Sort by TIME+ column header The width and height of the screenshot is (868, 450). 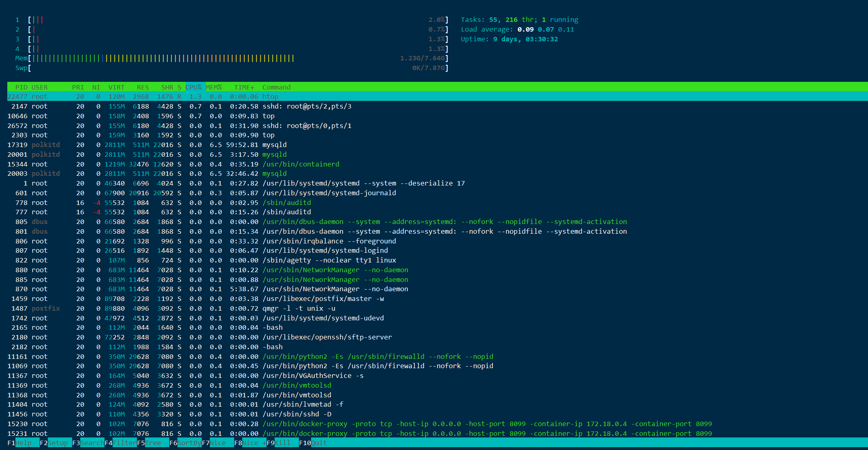tap(244, 87)
